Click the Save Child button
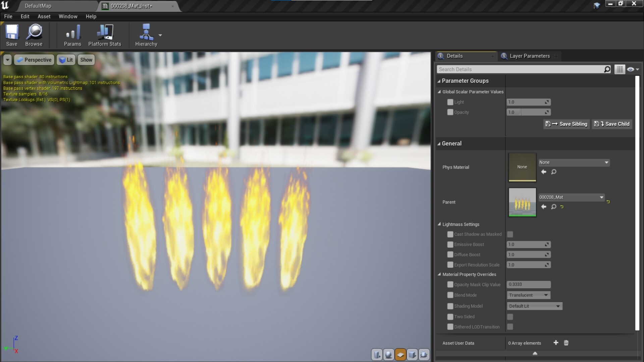Image resolution: width=644 pixels, height=362 pixels. point(612,124)
